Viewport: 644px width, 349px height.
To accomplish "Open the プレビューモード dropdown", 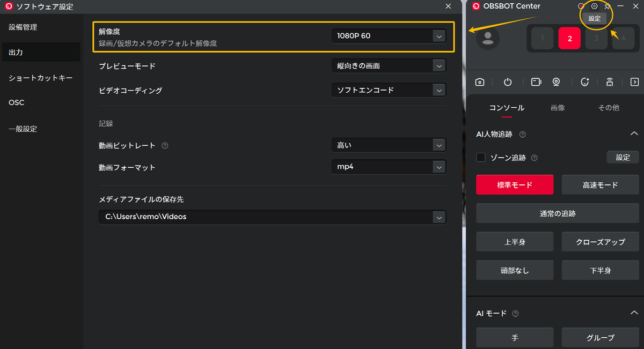I will [389, 65].
